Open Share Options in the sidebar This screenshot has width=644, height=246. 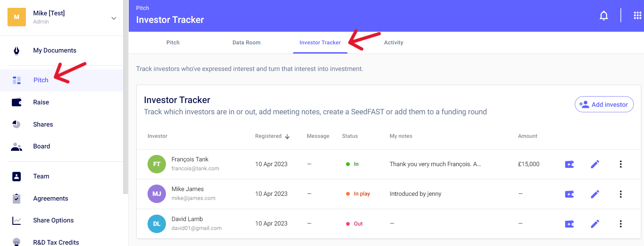(x=53, y=220)
